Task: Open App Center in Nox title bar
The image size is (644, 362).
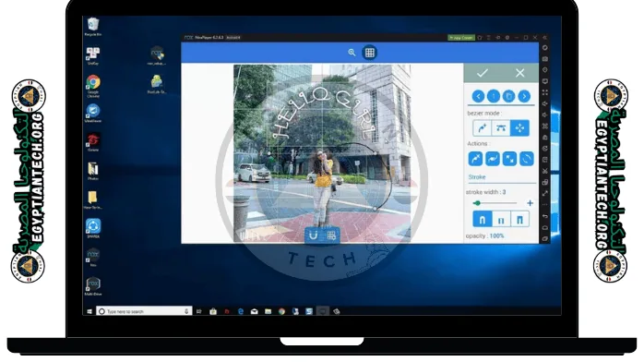Action: click(x=461, y=37)
